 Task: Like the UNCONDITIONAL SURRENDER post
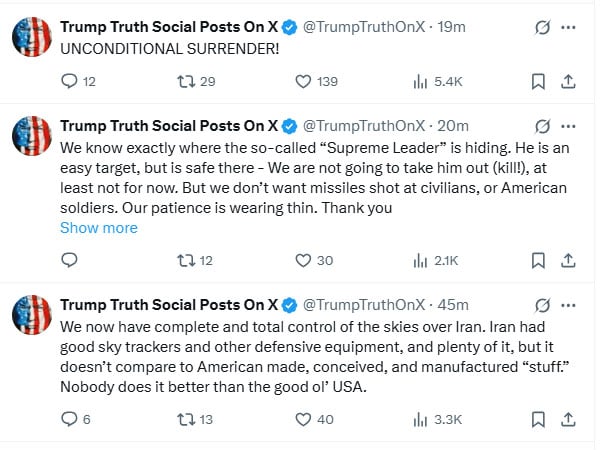point(303,82)
